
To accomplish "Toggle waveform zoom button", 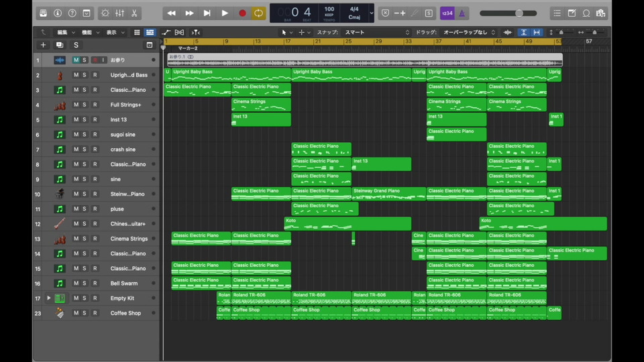I will [508, 32].
